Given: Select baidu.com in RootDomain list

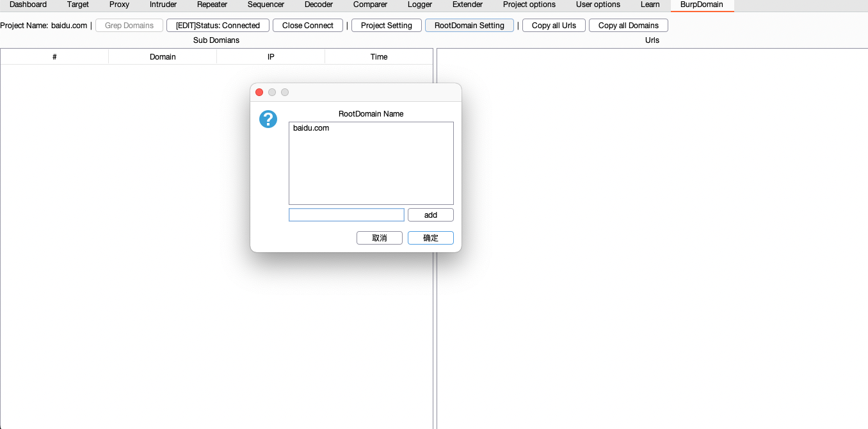Looking at the screenshot, I should (x=311, y=128).
